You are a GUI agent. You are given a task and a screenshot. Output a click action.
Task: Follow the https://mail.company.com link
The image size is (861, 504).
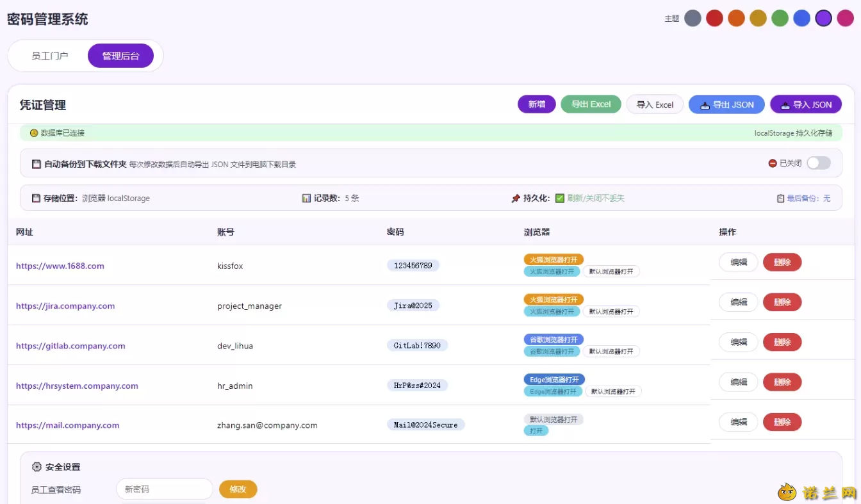pos(68,425)
